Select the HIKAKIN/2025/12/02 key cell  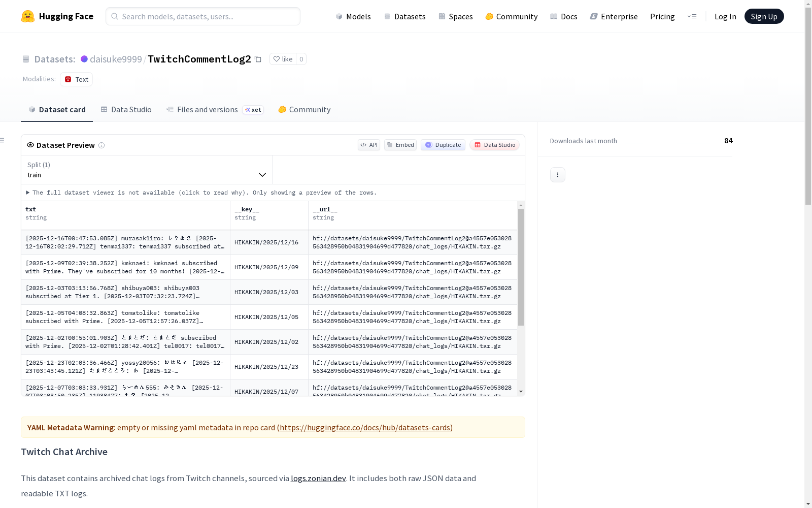click(269, 342)
